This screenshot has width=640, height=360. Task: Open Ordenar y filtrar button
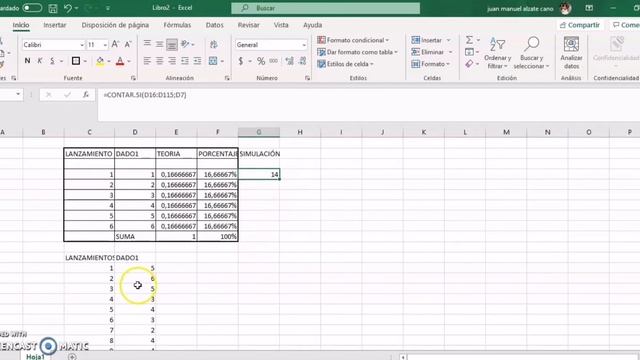tap(498, 53)
